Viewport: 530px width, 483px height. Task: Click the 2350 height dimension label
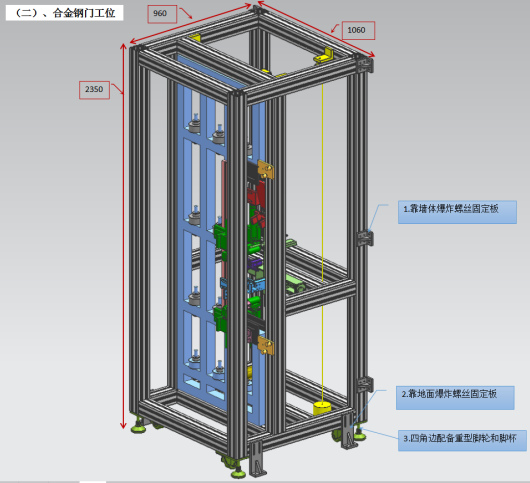click(x=94, y=90)
